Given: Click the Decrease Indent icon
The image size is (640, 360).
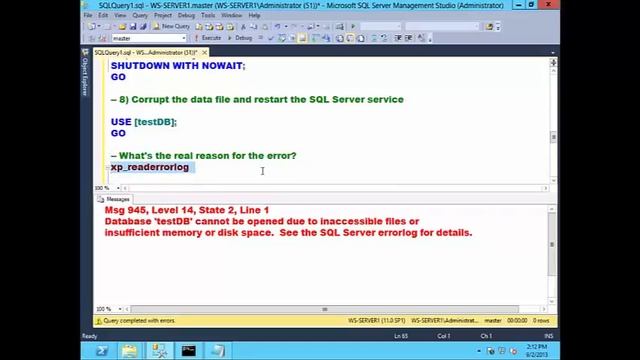Looking at the screenshot, I should 398,38.
